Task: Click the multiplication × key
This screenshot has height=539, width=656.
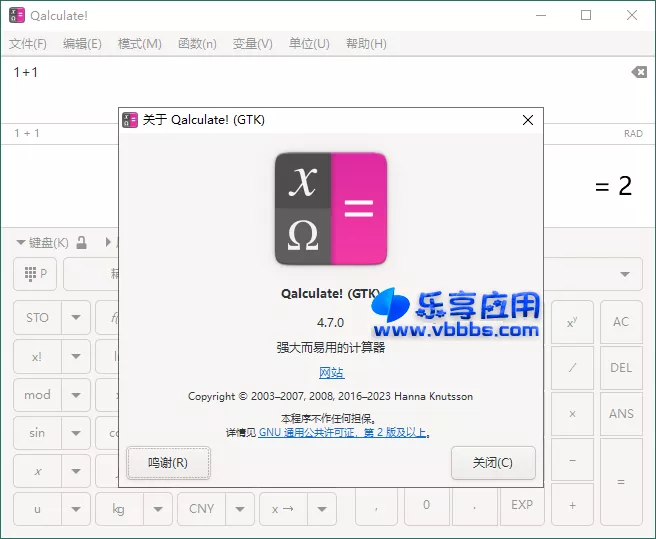Action: point(572,414)
